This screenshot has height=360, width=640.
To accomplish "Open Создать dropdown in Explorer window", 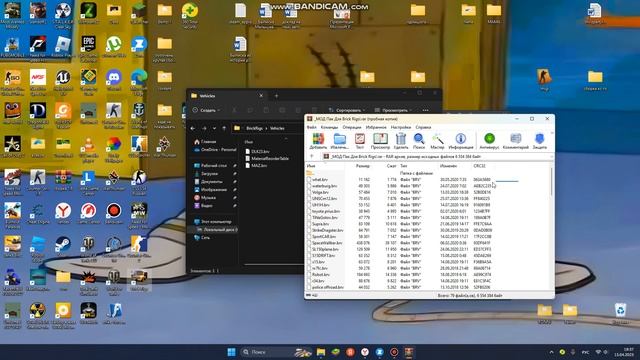I will (x=207, y=110).
